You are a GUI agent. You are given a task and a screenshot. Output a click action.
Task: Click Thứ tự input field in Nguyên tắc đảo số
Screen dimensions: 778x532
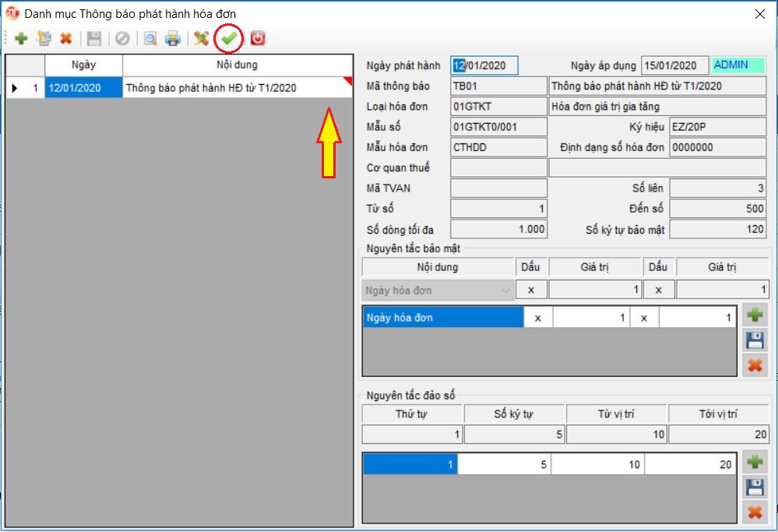(412, 434)
